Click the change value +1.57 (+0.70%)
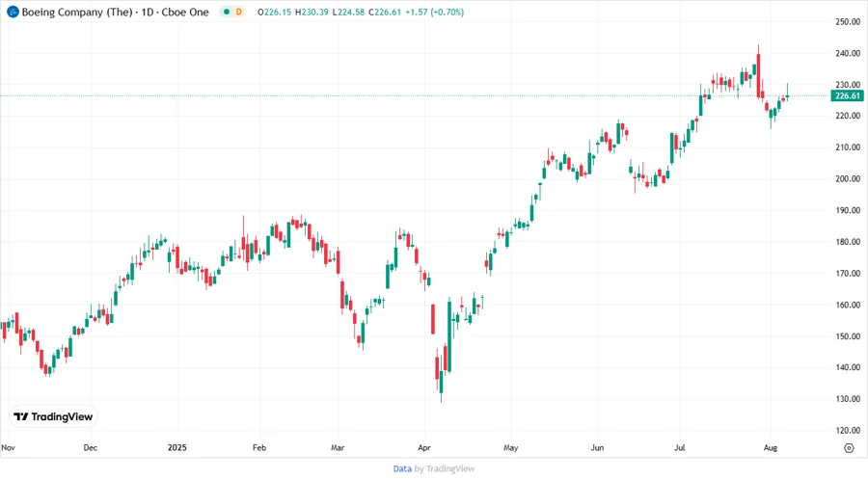This screenshot has width=868, height=480. (x=435, y=12)
